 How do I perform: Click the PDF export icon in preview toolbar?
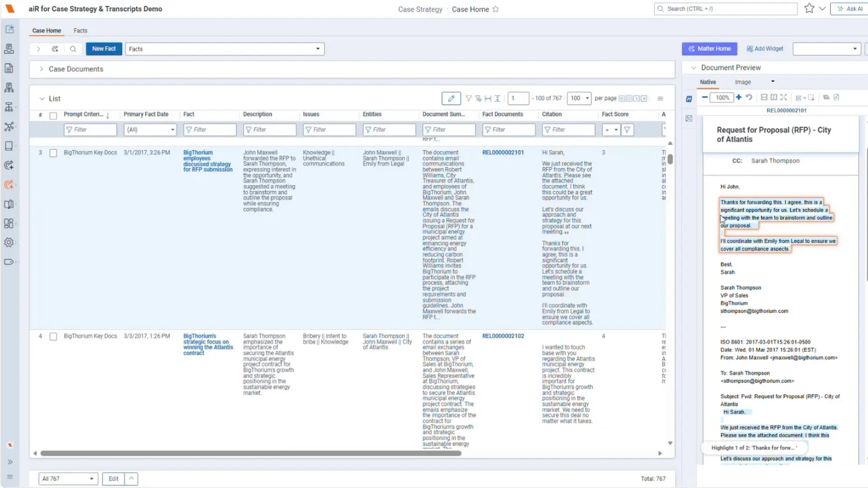[836, 97]
